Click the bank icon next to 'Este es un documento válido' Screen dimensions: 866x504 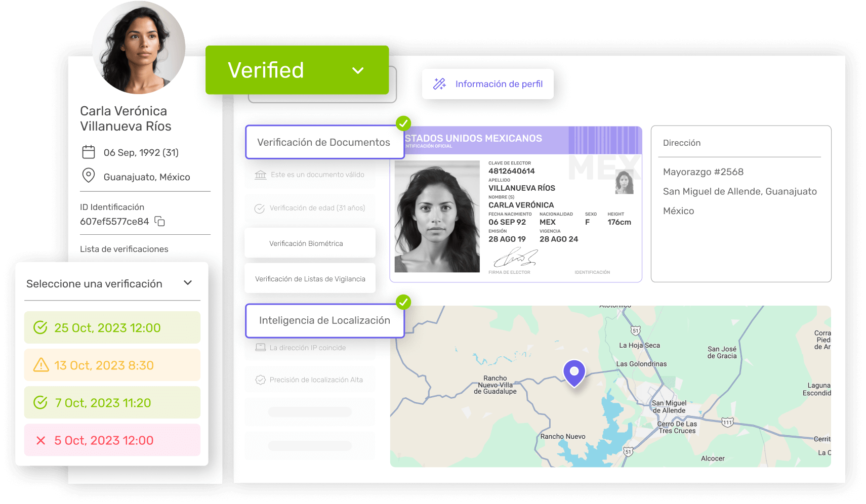pos(260,175)
